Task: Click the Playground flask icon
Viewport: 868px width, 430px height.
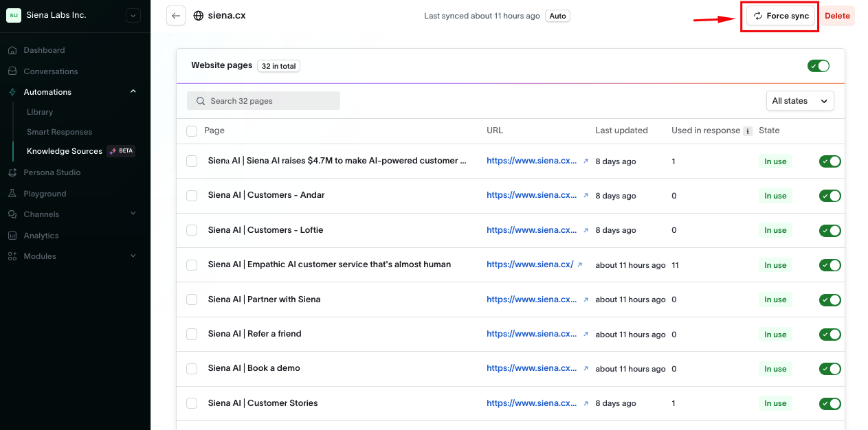Action: tap(12, 194)
